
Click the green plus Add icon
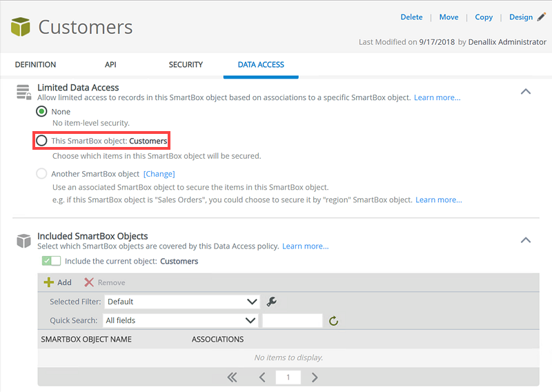click(x=49, y=282)
